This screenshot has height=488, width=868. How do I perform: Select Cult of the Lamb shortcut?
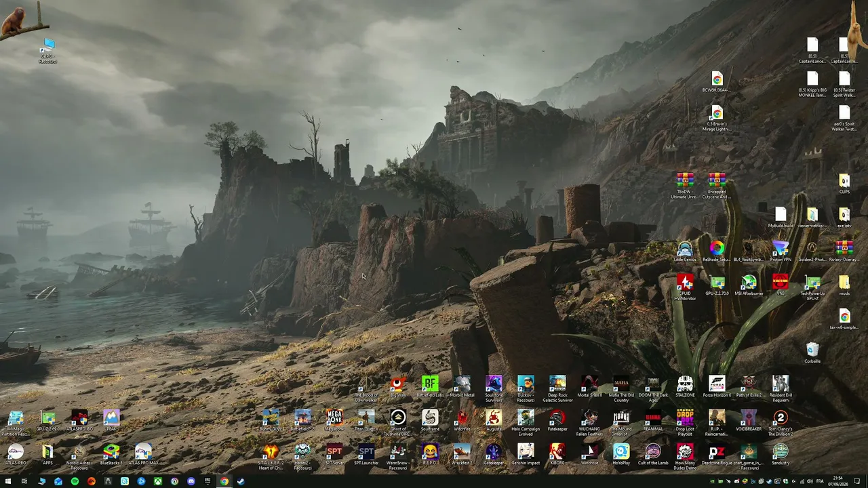click(x=653, y=455)
